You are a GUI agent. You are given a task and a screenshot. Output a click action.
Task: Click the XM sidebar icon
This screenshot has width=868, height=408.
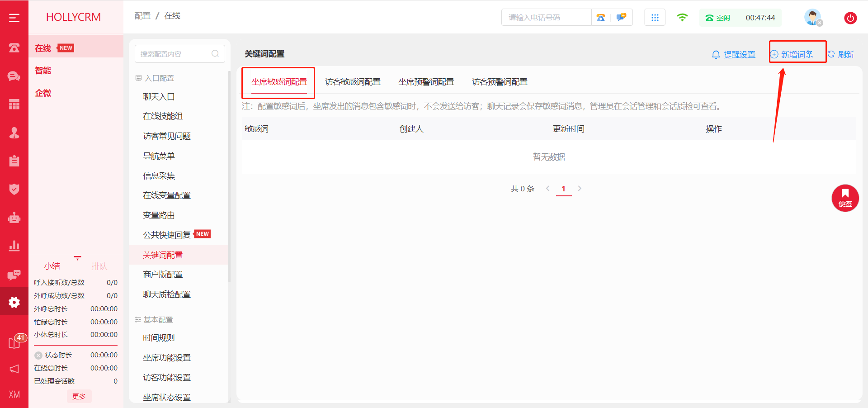tap(14, 394)
